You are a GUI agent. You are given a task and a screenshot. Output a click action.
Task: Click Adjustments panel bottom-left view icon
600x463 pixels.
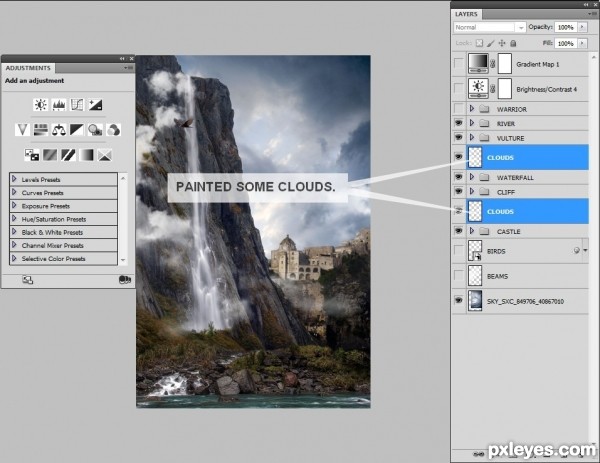(x=28, y=280)
